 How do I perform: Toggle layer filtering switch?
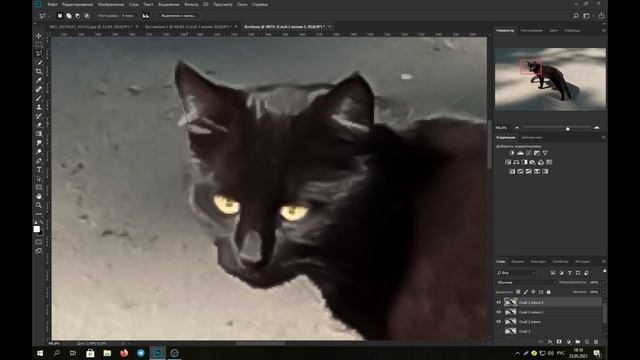click(x=604, y=271)
